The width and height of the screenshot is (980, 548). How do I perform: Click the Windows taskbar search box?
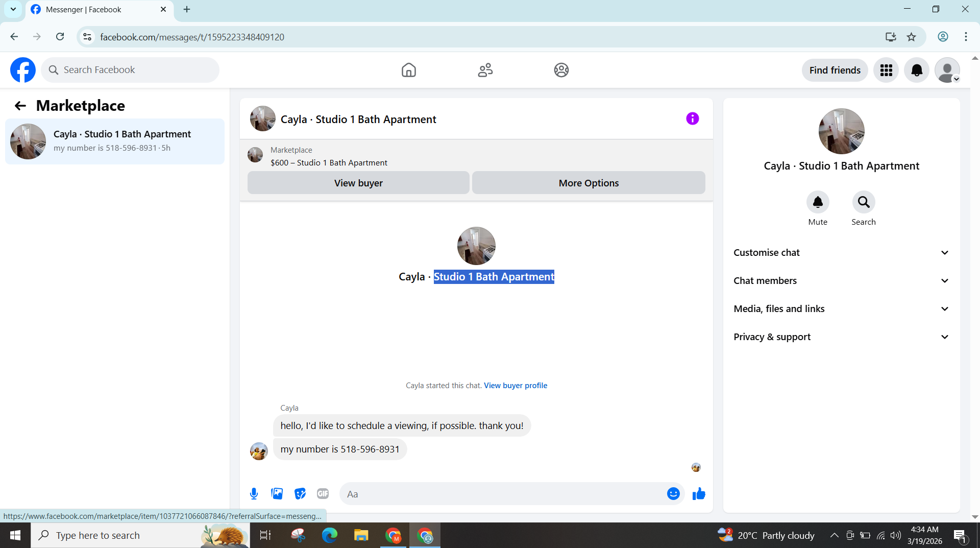click(140, 535)
